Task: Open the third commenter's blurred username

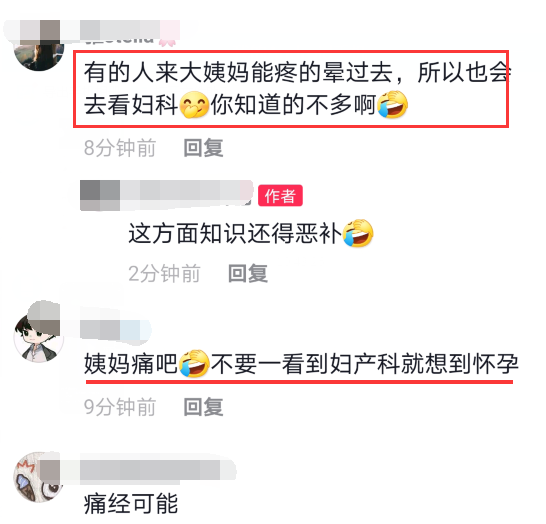Action: pyautogui.click(x=115, y=329)
